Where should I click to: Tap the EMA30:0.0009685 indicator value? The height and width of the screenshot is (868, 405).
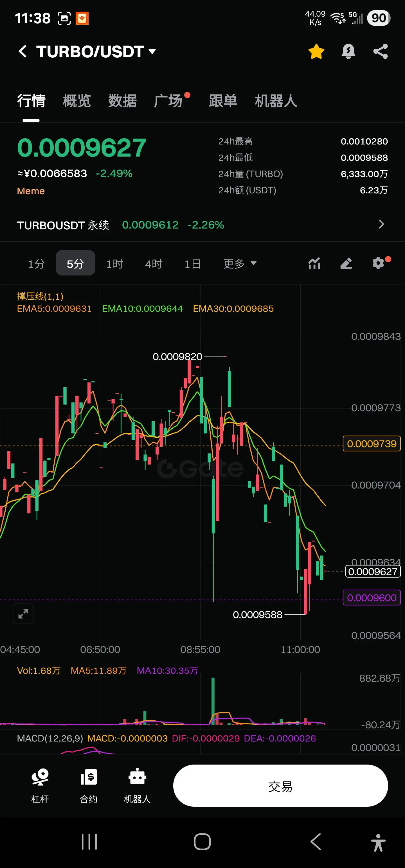pyautogui.click(x=233, y=309)
